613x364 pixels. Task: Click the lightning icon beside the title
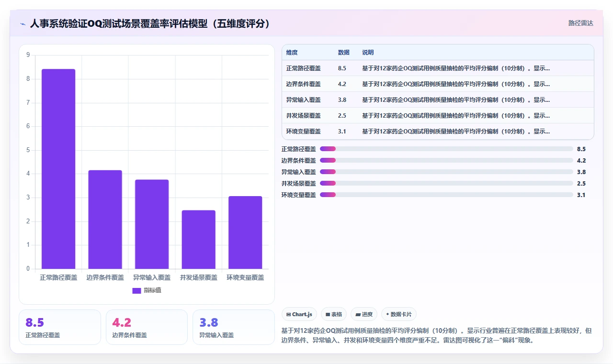pos(23,23)
